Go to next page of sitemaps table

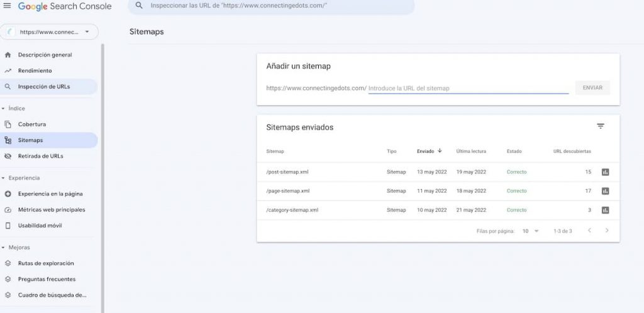(x=606, y=231)
